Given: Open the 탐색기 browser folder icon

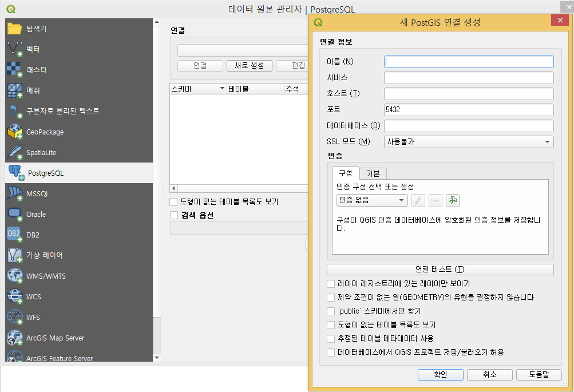Looking at the screenshot, I should click(x=14, y=28).
